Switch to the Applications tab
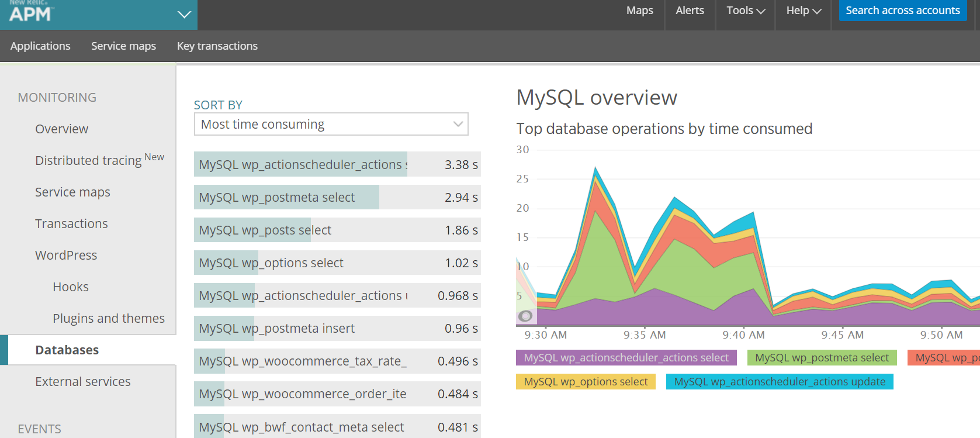Viewport: 980px width, 438px height. [40, 46]
